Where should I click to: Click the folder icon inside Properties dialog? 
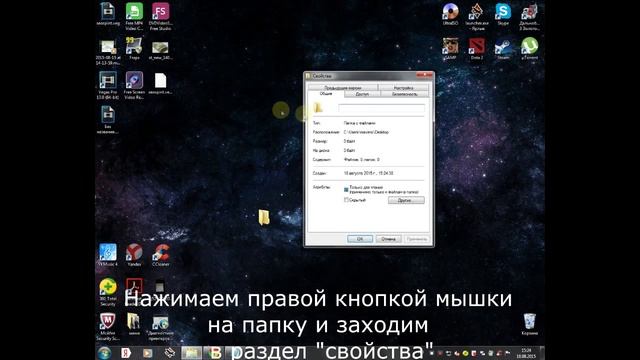click(x=318, y=107)
